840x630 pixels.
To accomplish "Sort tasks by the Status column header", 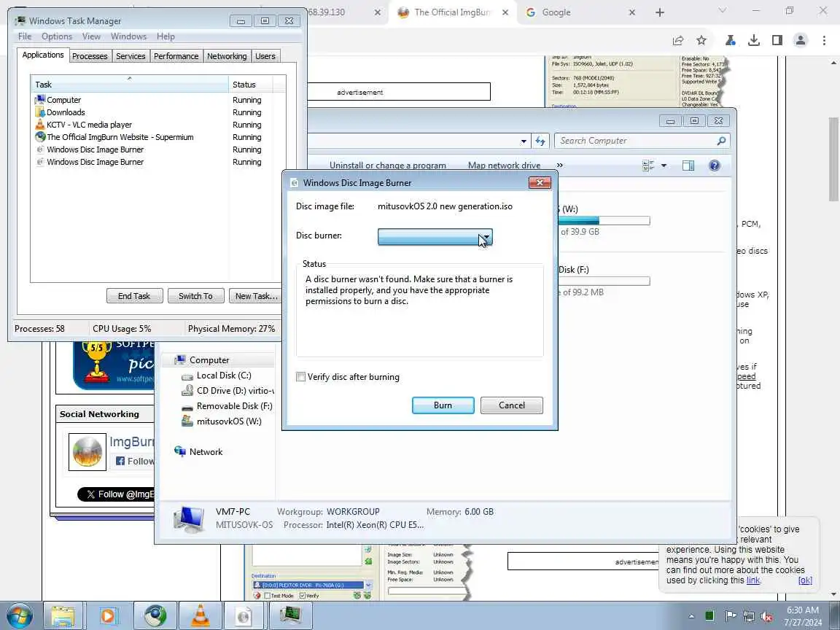I will click(x=250, y=84).
